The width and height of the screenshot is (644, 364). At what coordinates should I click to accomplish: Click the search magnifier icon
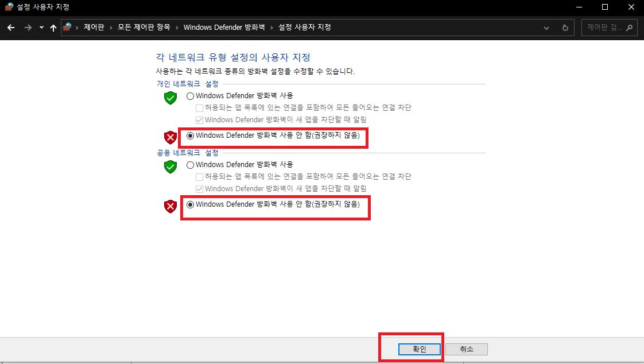(629, 28)
